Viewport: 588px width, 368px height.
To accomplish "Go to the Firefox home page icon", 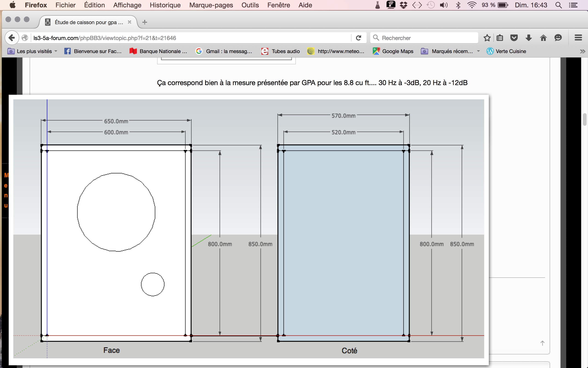I will tap(543, 38).
